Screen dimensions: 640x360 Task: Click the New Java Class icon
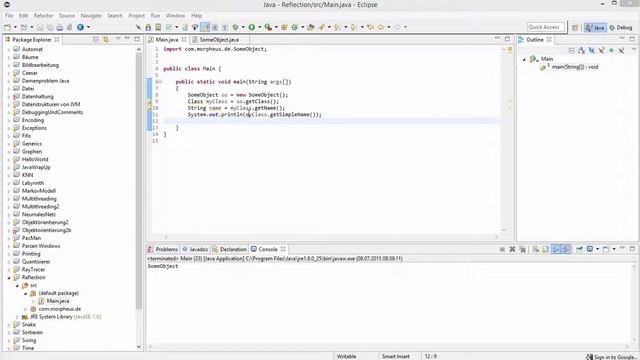[294, 27]
